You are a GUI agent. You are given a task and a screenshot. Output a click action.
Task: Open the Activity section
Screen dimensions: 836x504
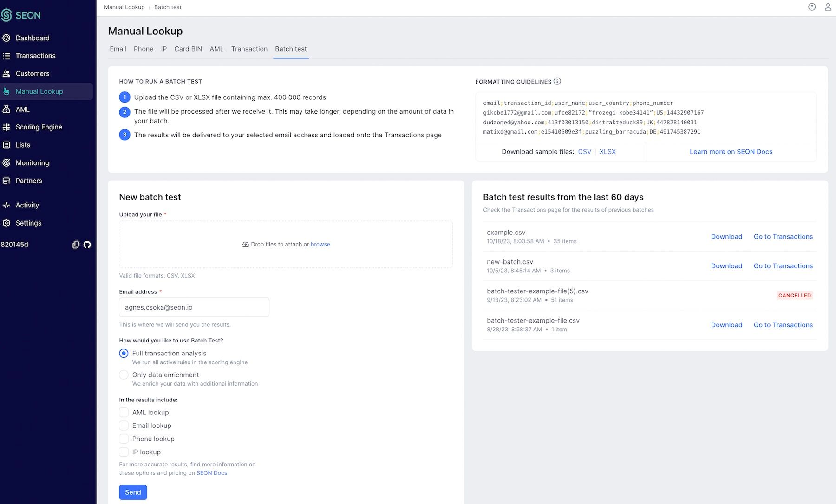pyautogui.click(x=27, y=205)
